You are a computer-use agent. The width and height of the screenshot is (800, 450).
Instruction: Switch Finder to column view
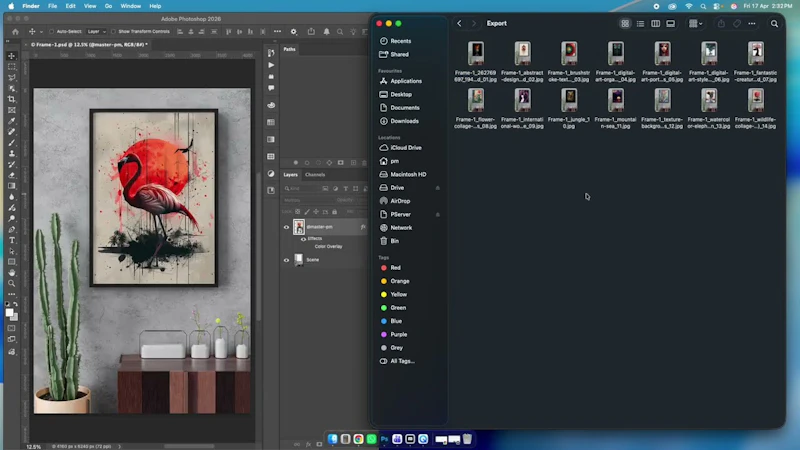click(x=656, y=23)
